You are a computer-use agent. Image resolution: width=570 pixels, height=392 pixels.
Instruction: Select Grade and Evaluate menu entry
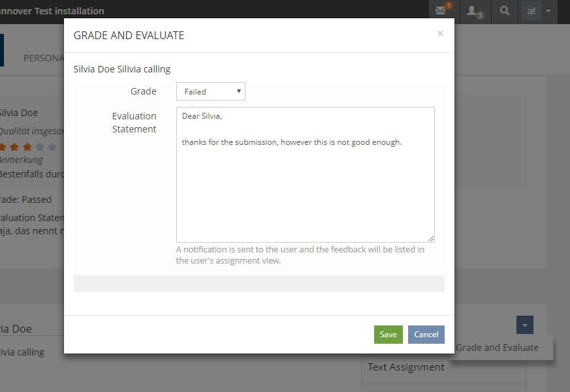(x=497, y=348)
